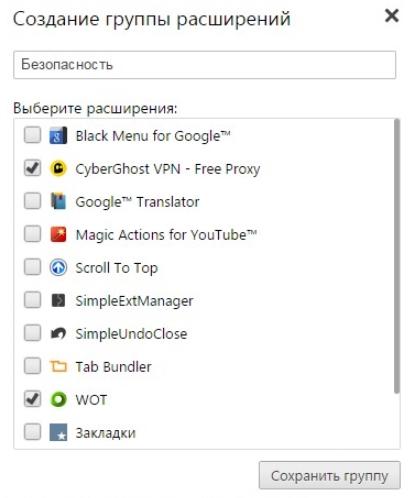
Task: Close the Создание группы расширений dialog
Action: [x=392, y=16]
